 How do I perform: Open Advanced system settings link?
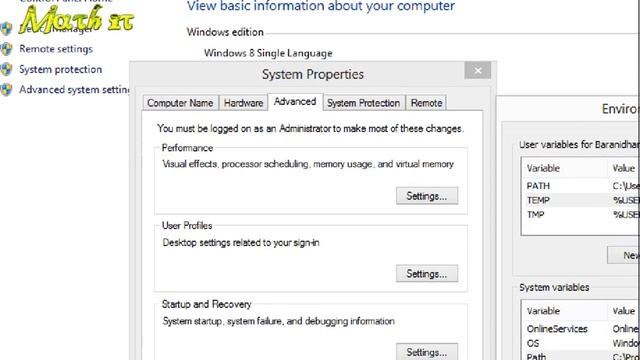pyautogui.click(x=74, y=89)
